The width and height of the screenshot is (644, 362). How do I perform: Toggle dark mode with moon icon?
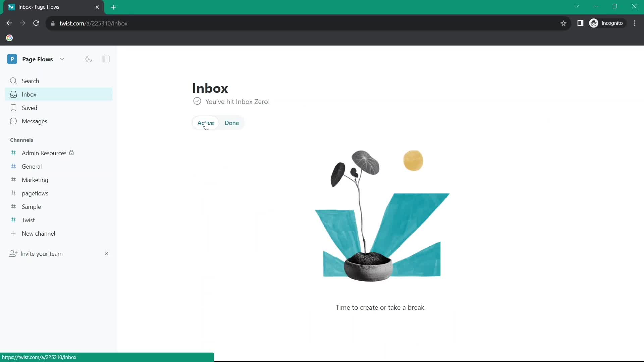89,59
